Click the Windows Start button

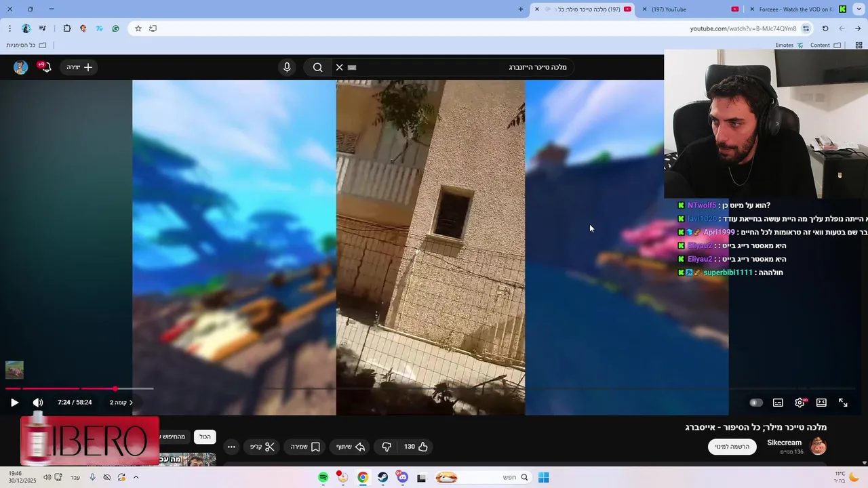[543, 478]
